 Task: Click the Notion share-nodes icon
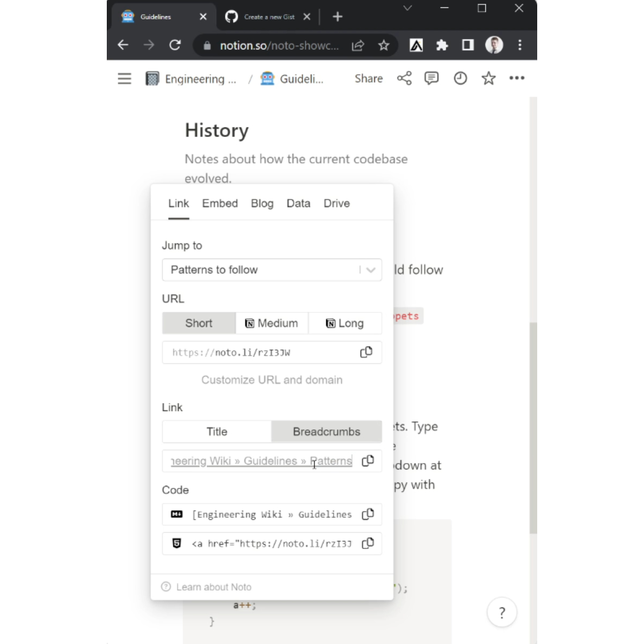(404, 78)
